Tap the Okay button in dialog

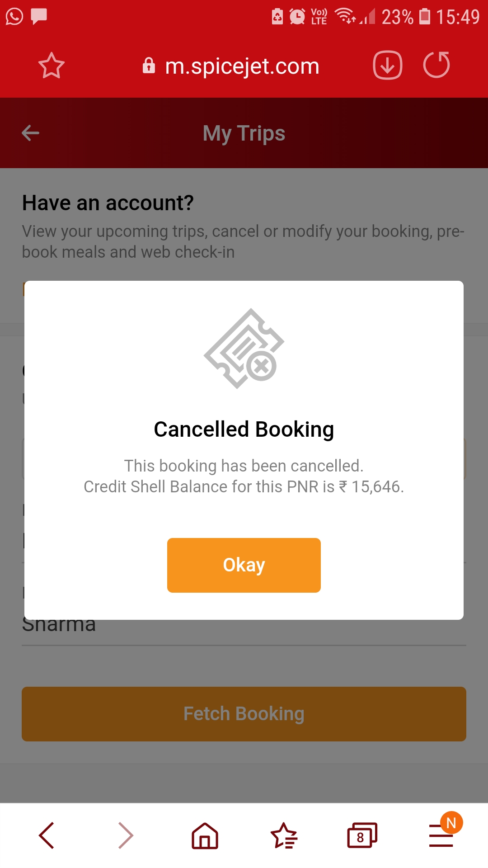pos(244,565)
